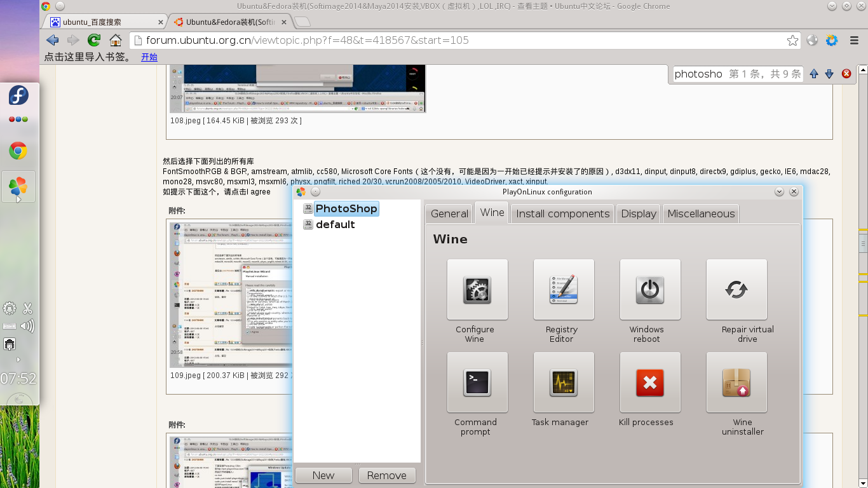Go back in Chrome
The height and width of the screenshot is (488, 868).
52,40
